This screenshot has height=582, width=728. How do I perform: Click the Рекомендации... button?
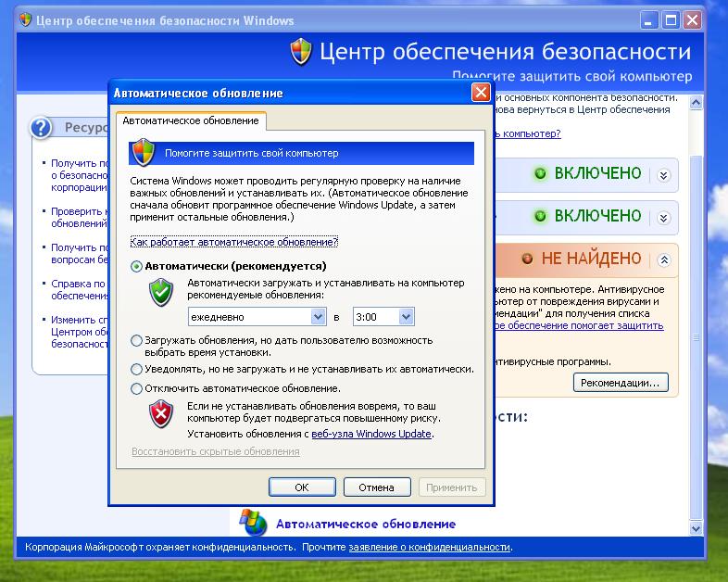coord(621,383)
